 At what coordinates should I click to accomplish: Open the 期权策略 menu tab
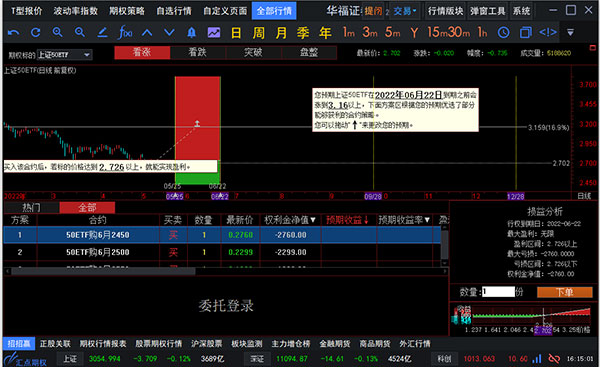(127, 11)
